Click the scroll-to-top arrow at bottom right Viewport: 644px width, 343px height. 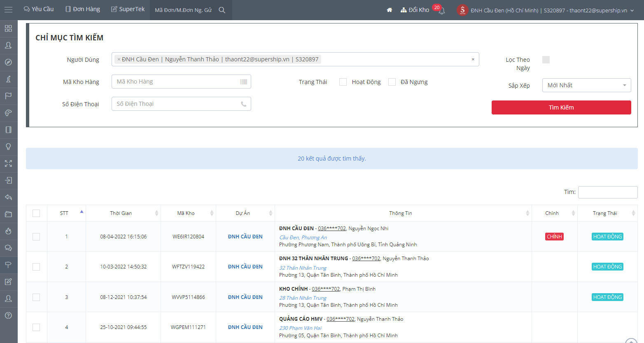[x=631, y=340]
